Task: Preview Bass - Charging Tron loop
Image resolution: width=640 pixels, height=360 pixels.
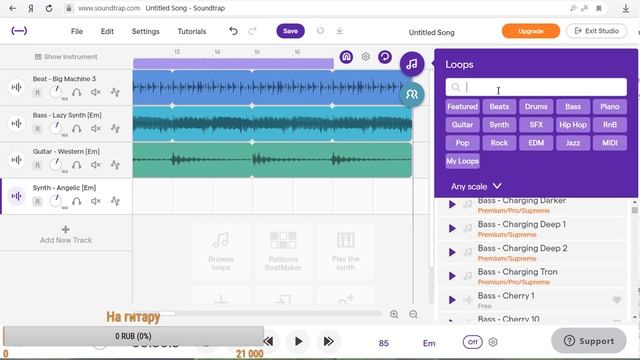Action: pyautogui.click(x=452, y=276)
